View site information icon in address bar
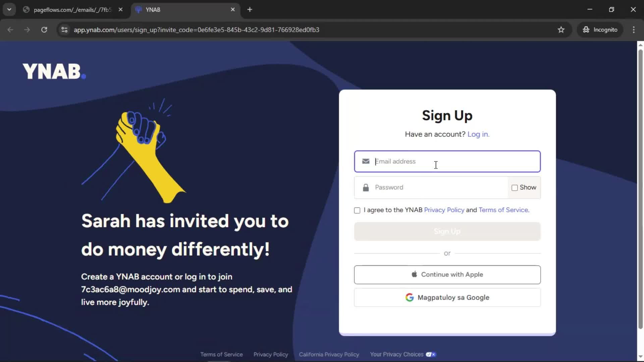 pos(64,30)
